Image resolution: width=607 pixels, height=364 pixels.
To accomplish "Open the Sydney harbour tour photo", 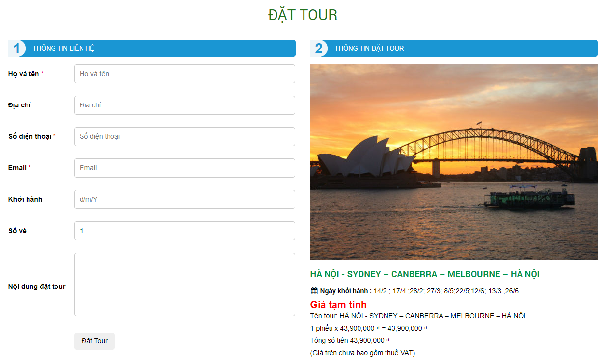I will [x=454, y=162].
